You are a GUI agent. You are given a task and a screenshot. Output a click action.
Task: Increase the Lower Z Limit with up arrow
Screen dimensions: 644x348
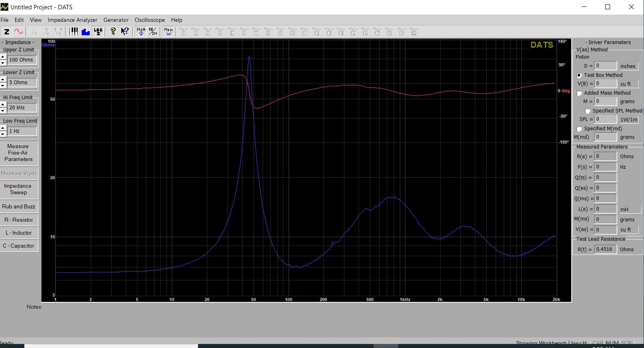[3, 80]
